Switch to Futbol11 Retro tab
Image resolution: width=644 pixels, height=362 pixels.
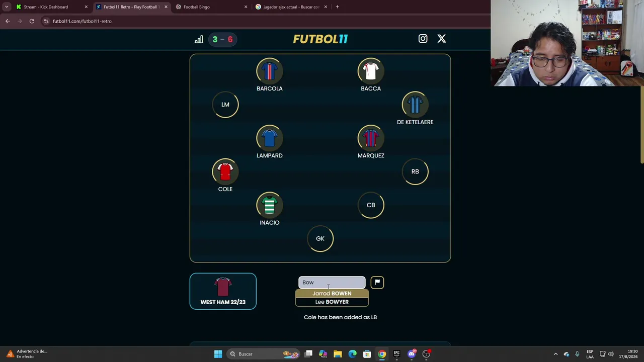(x=131, y=7)
